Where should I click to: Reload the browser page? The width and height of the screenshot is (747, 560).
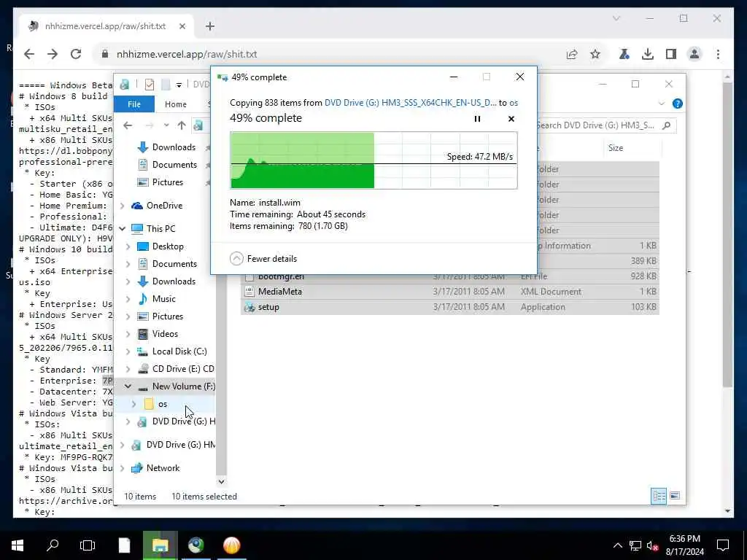pyautogui.click(x=76, y=54)
